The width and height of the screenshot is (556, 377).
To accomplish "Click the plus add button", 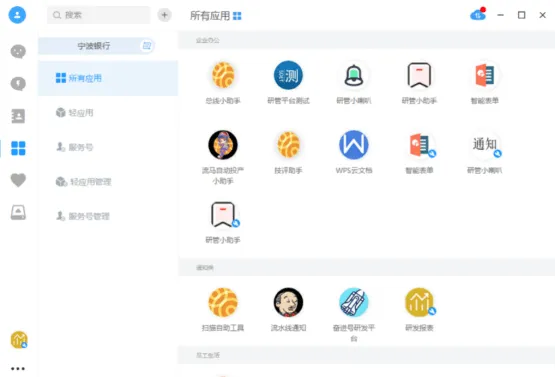I will point(164,15).
